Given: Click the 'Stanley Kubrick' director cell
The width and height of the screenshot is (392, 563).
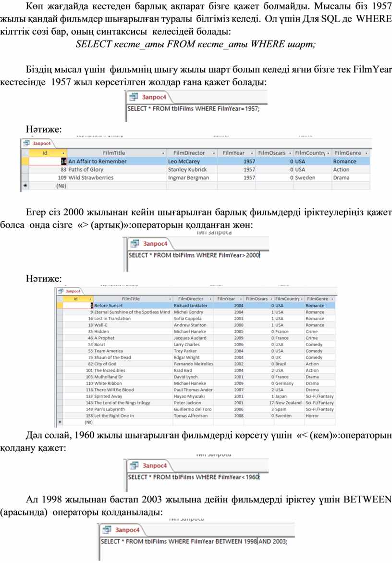Looking at the screenshot, I should [192, 169].
